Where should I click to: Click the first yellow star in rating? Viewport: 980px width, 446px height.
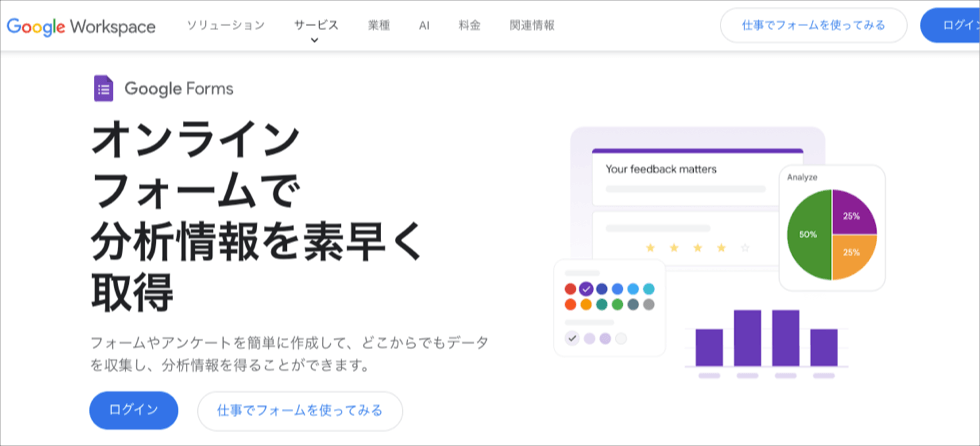tap(650, 248)
